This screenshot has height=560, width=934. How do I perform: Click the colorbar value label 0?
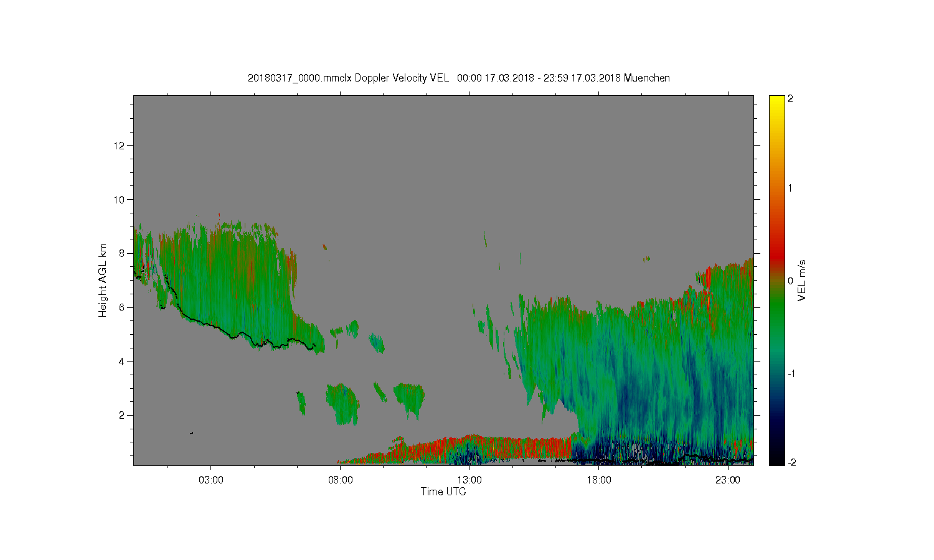pyautogui.click(x=791, y=281)
